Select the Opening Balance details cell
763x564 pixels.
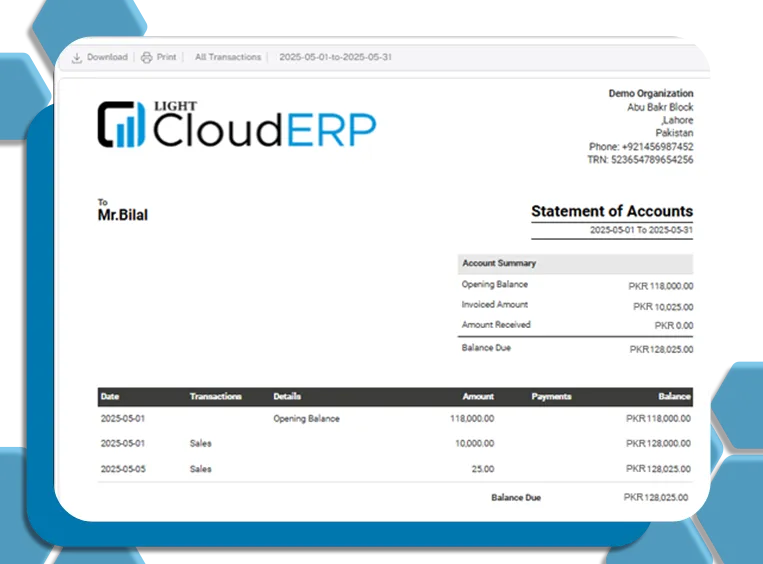(307, 418)
